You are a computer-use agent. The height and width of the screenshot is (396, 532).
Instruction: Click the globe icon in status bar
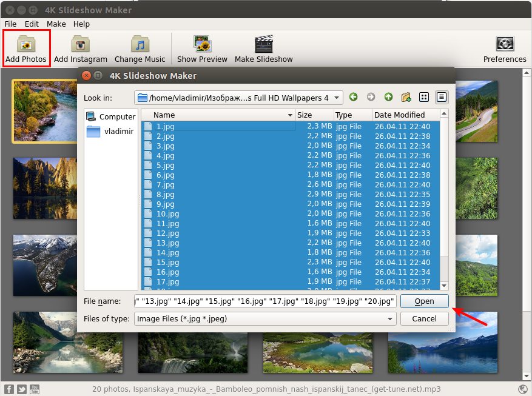click(x=523, y=389)
